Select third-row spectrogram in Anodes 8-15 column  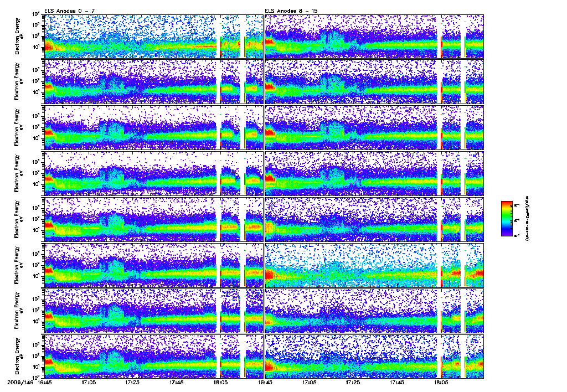pos(374,127)
